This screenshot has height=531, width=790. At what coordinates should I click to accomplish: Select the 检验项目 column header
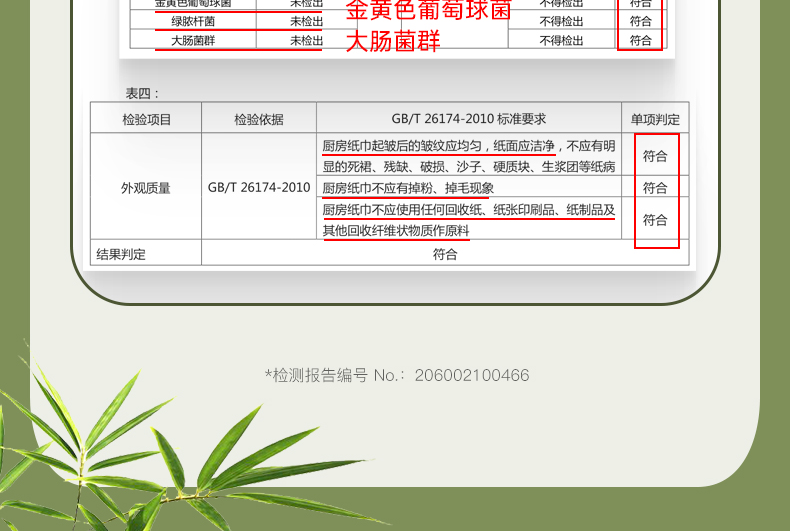point(146,119)
